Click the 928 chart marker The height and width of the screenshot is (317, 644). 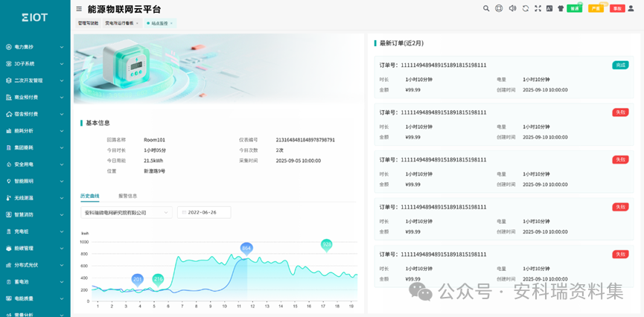327,245
